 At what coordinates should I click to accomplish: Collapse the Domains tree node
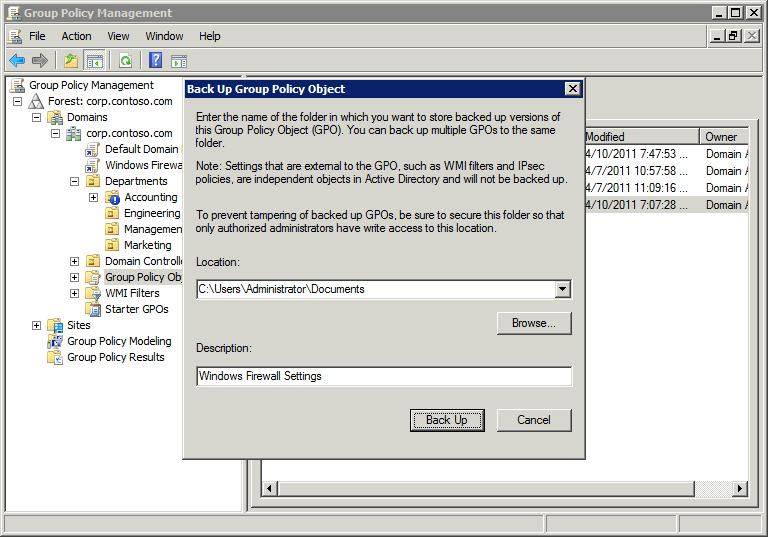(36, 118)
